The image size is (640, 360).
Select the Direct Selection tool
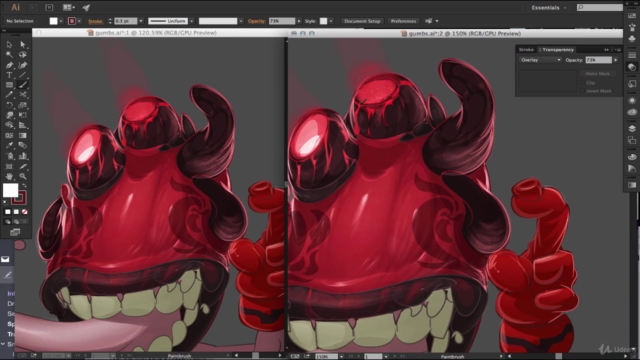23,44
